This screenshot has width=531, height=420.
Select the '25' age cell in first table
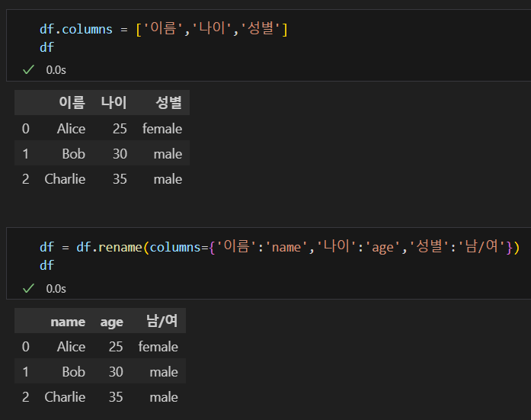120,129
